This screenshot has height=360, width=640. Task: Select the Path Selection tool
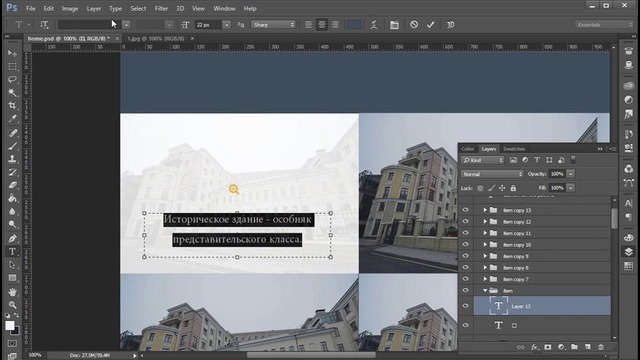tap(12, 265)
